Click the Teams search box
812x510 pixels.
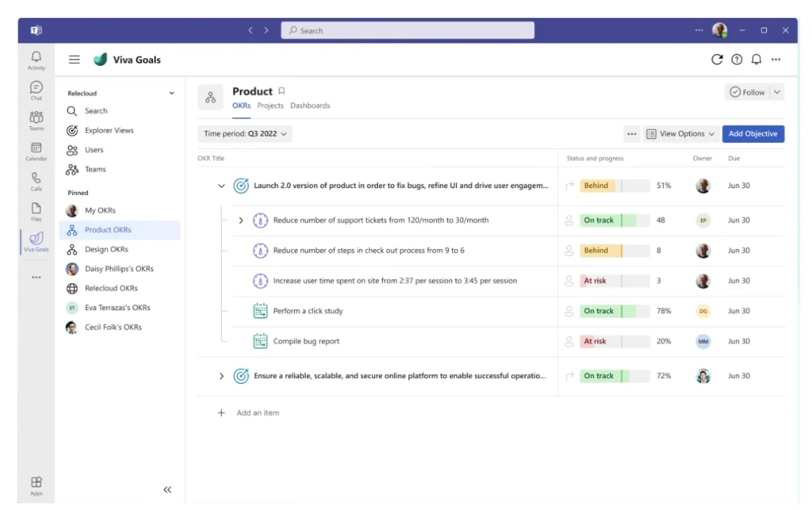[x=408, y=31]
